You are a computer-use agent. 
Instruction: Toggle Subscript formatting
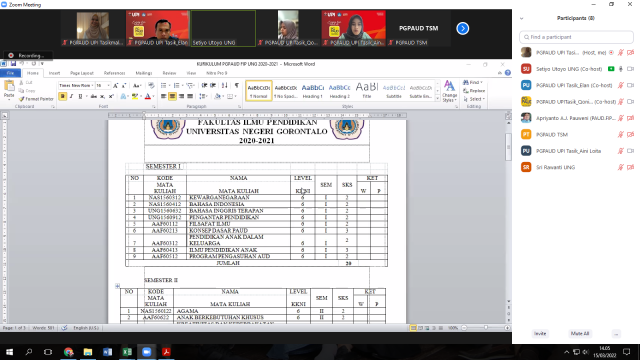click(x=102, y=96)
